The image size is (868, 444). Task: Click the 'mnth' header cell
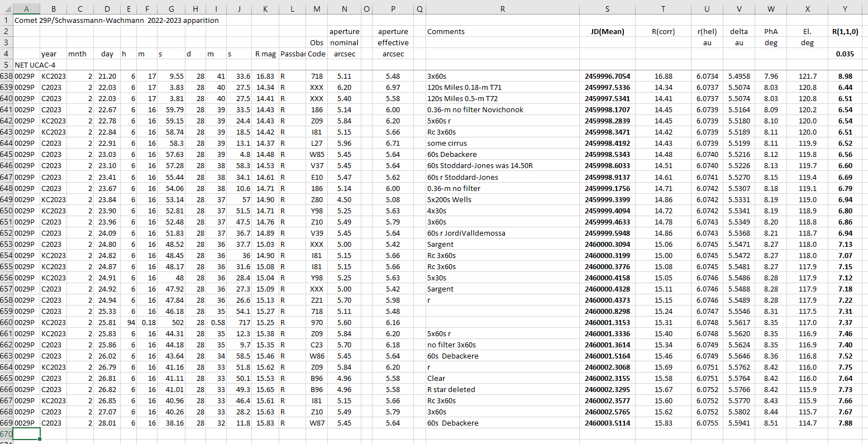(x=80, y=54)
